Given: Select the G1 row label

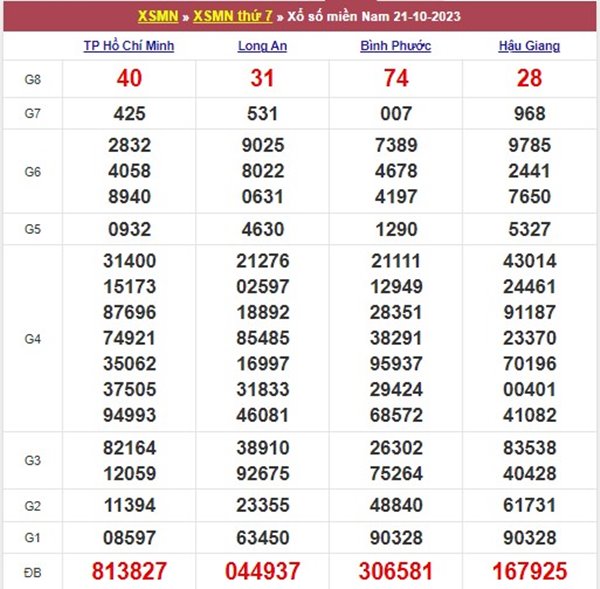Looking at the screenshot, I should [33, 538].
